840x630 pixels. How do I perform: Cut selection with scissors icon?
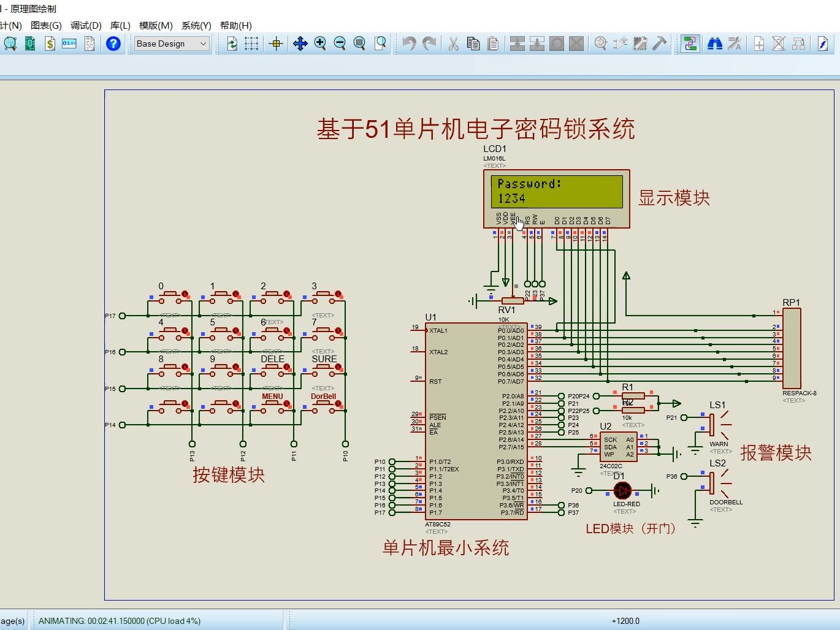(453, 44)
